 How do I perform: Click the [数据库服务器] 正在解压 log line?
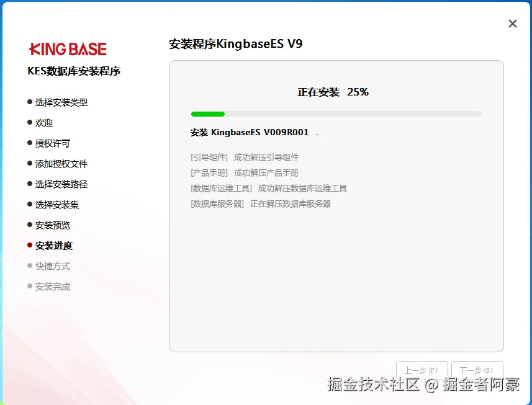click(x=261, y=204)
